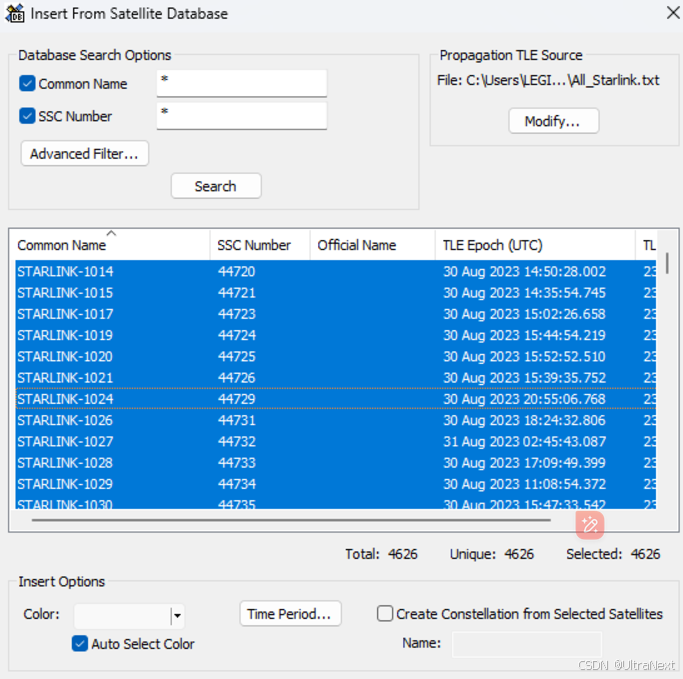
Task: Click SSC number 44732 cell
Action: pos(237,441)
